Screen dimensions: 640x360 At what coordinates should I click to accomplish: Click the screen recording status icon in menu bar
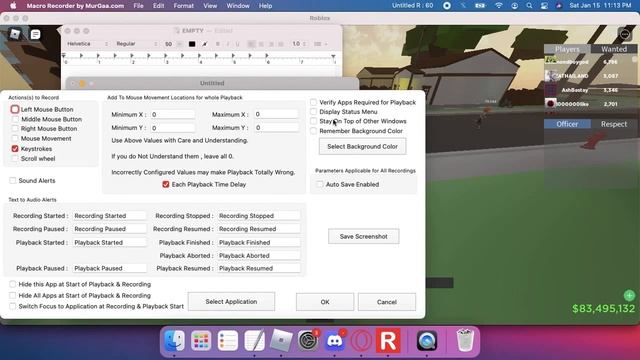[447, 6]
